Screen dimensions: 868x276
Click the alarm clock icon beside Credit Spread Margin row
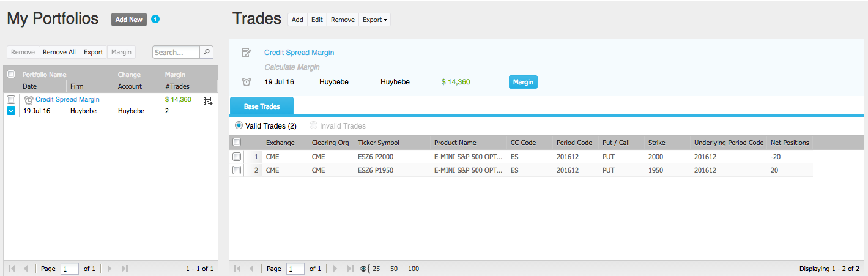(x=28, y=99)
